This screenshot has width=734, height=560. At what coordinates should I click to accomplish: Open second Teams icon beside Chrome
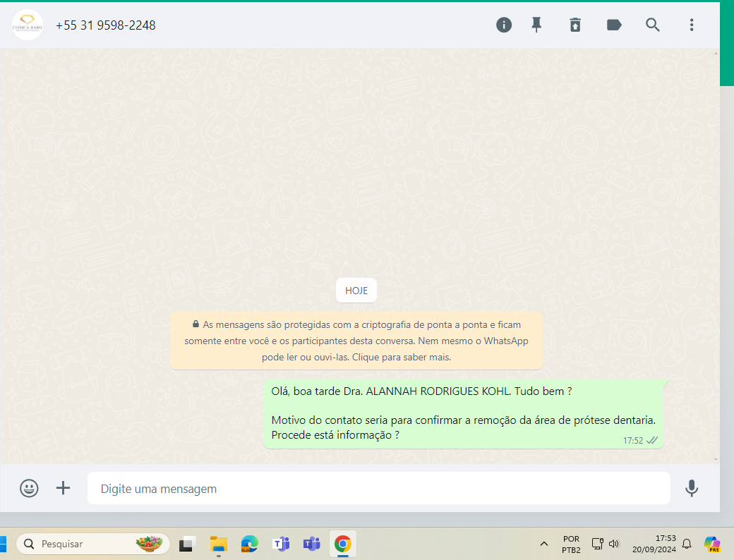(x=312, y=544)
